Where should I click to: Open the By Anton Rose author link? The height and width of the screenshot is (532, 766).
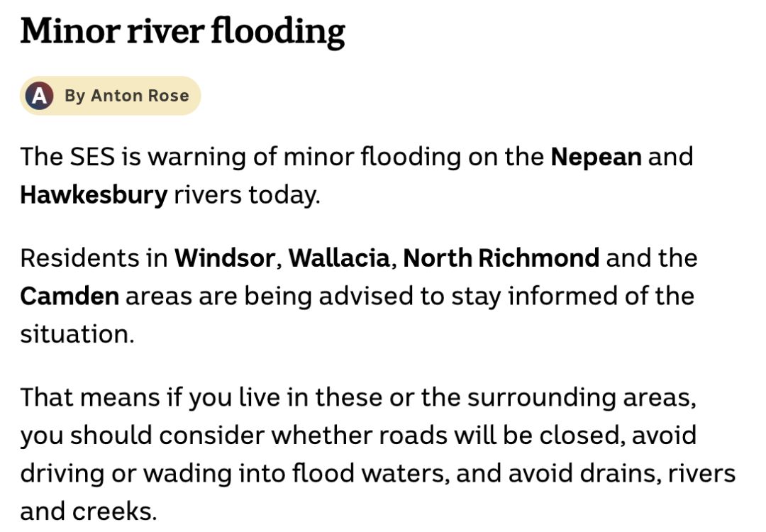126,96
